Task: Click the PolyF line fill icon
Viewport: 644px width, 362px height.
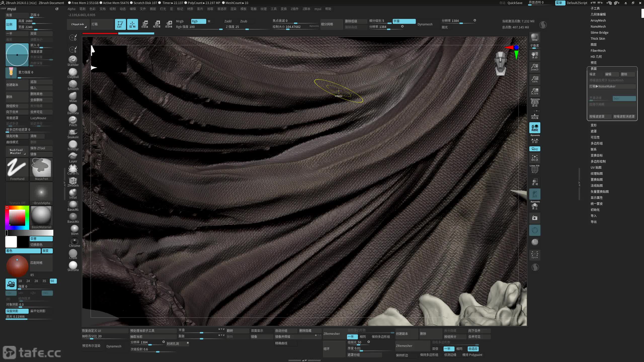Action: coord(535,169)
